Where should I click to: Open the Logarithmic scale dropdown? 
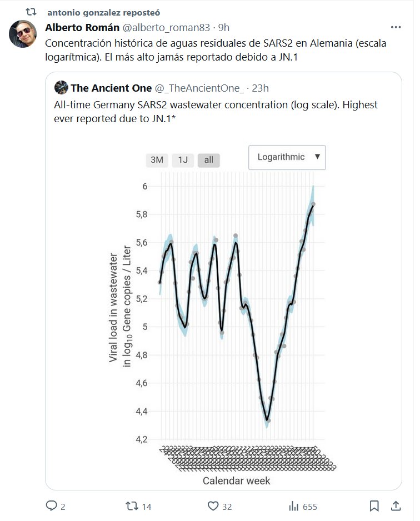pyautogui.click(x=287, y=157)
